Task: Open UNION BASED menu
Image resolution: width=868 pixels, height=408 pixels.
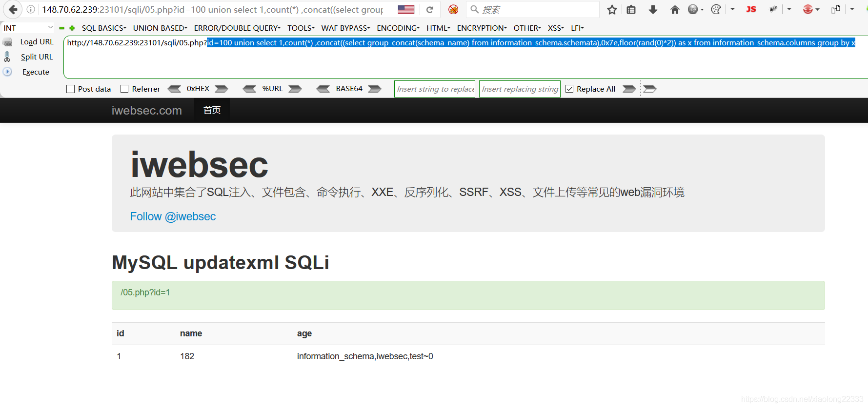Action: (160, 28)
